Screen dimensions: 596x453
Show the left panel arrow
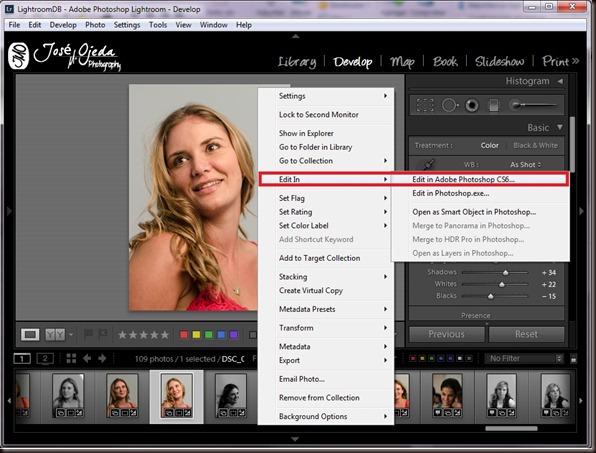click(x=9, y=211)
